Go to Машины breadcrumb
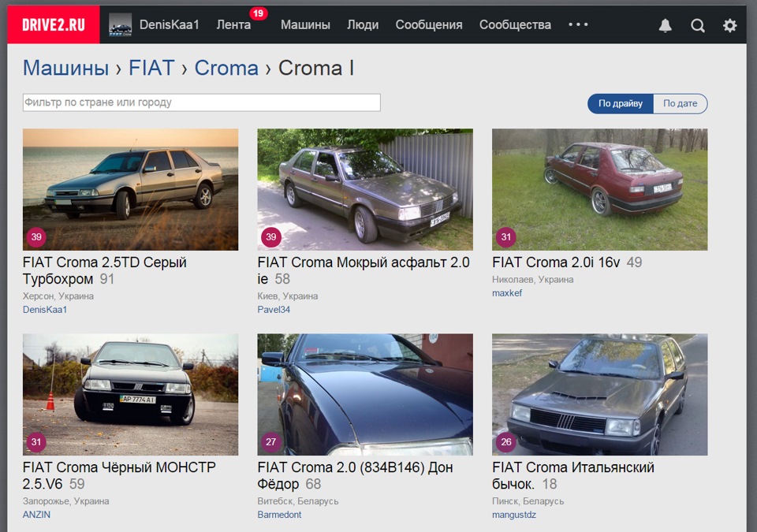The width and height of the screenshot is (757, 532). point(66,68)
